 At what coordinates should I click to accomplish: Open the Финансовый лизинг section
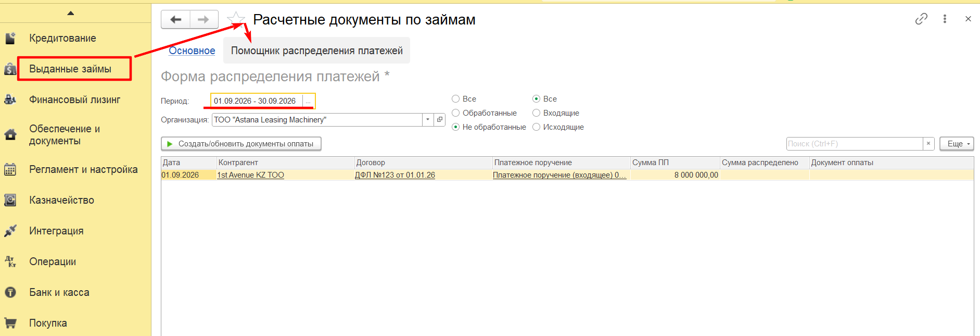click(x=75, y=99)
